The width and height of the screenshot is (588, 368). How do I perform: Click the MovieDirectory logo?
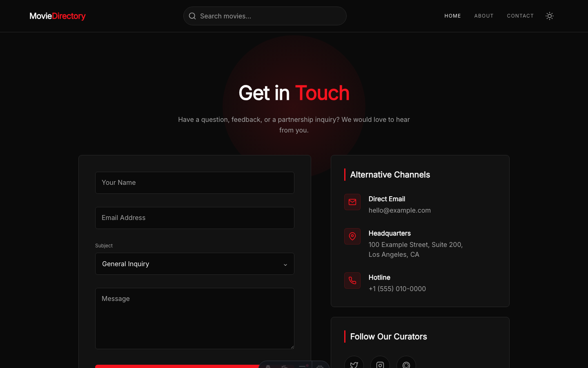58,16
